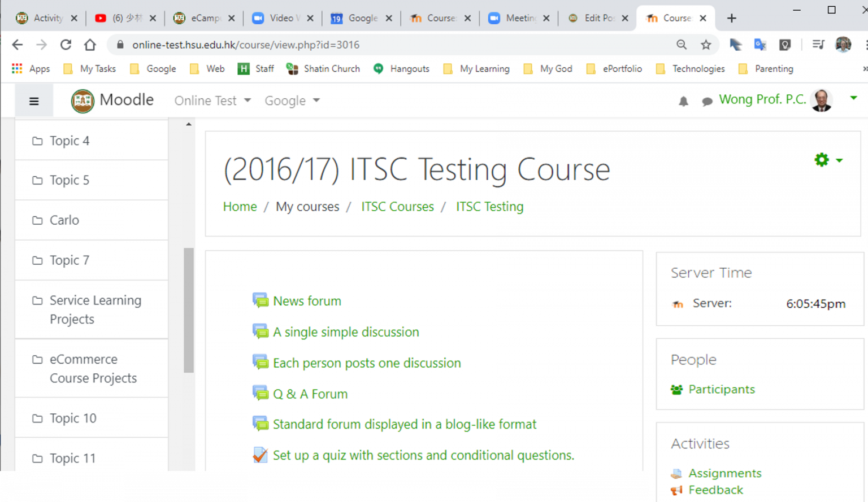Click the notifications bell icon
The image size is (868, 502).
coord(683,101)
